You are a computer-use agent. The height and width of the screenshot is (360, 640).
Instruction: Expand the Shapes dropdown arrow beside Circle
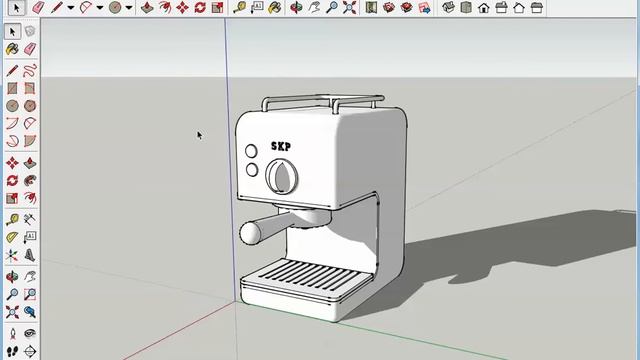[129, 7]
